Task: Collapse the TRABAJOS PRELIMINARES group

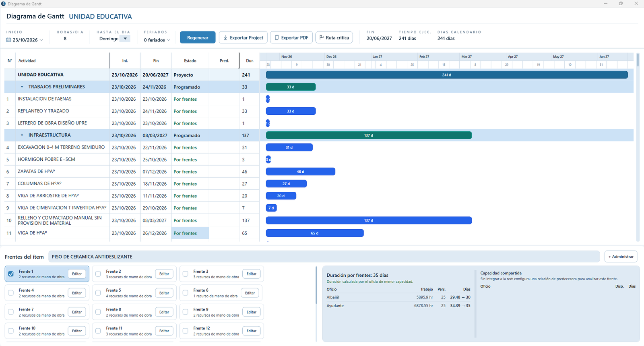Action: [22, 87]
